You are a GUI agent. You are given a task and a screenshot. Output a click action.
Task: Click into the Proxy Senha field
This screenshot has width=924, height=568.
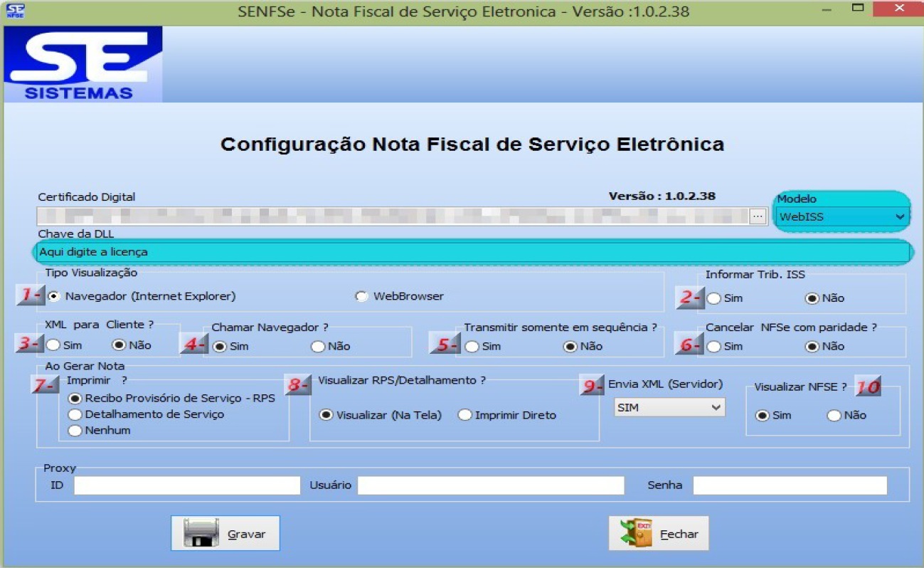click(790, 485)
